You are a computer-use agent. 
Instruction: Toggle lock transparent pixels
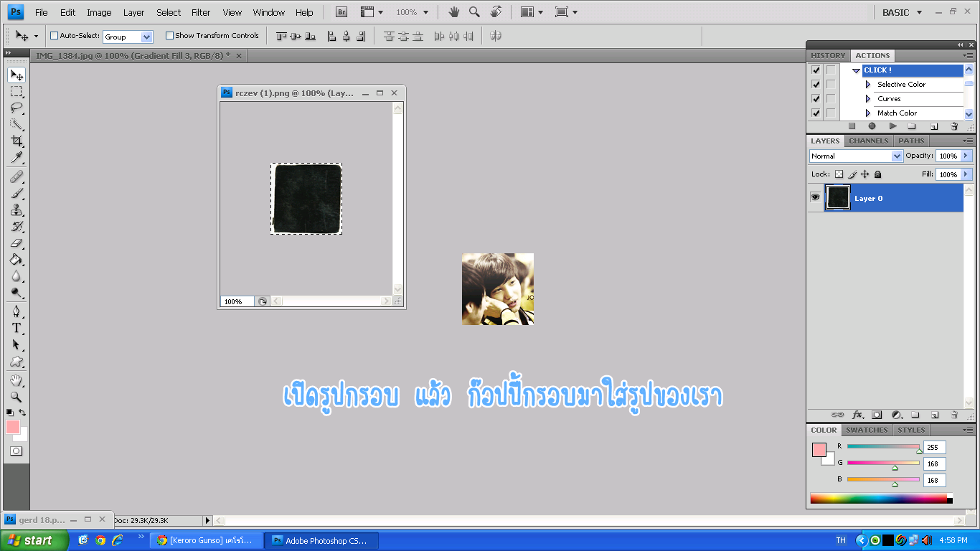pyautogui.click(x=839, y=174)
